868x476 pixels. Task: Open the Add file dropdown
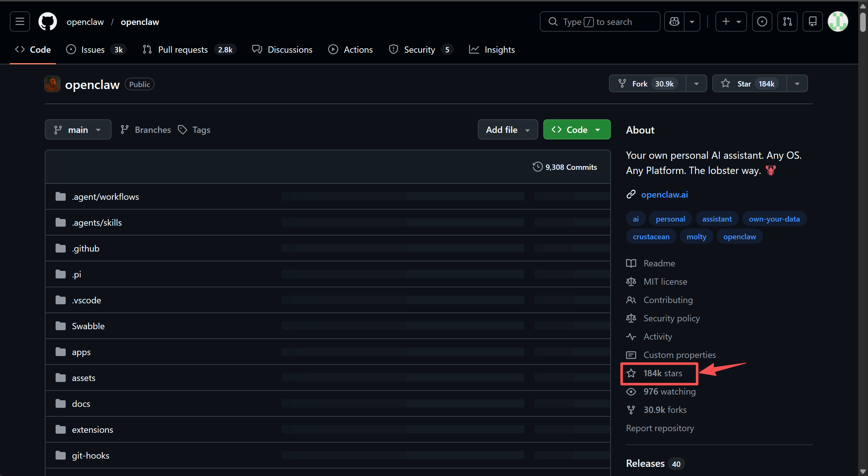508,130
